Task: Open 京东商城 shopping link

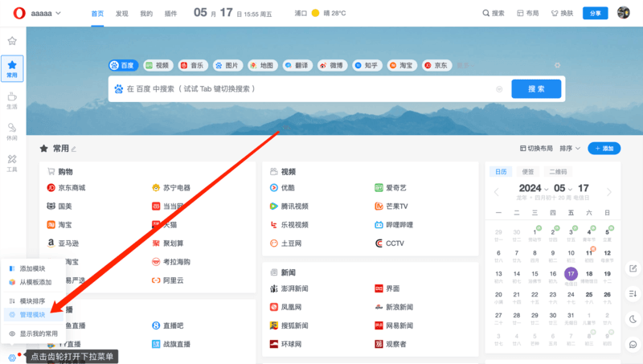Action: (x=67, y=188)
